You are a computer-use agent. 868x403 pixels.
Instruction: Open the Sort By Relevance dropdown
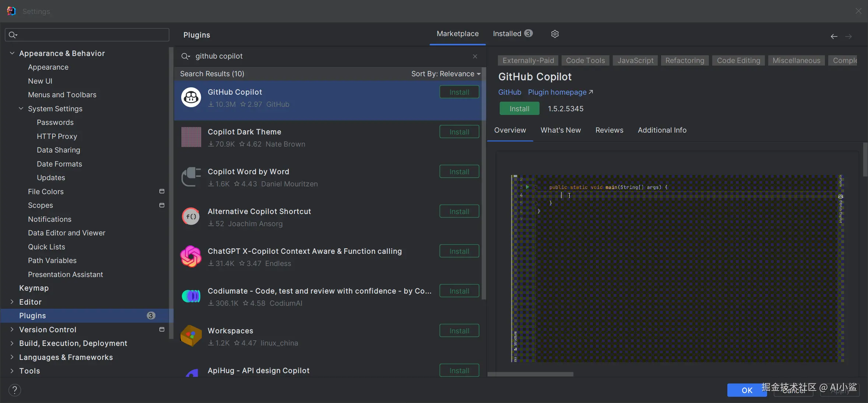[446, 74]
